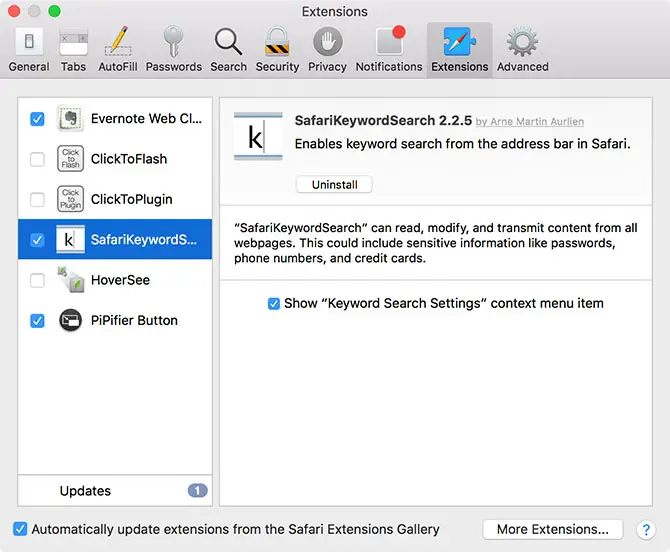
Task: Select ClickToFlash extension name
Action: click(129, 159)
